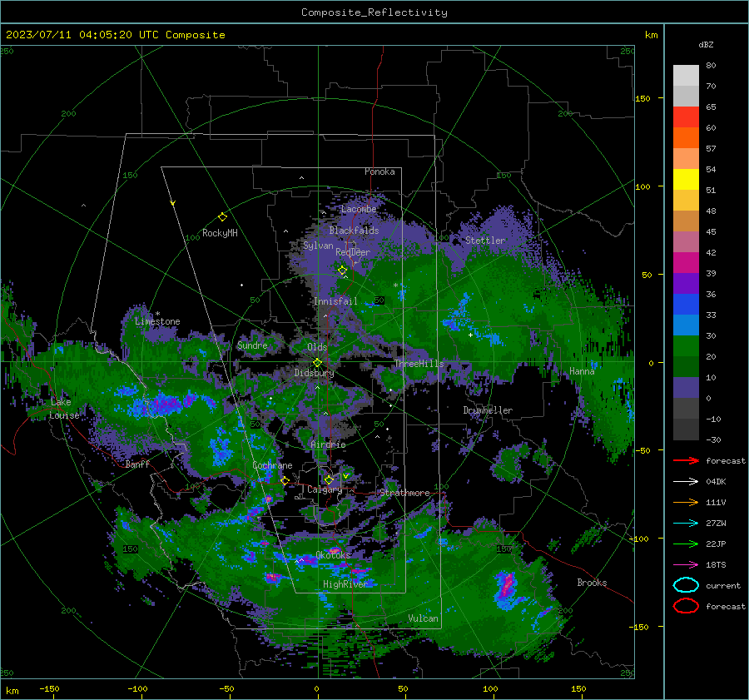
Task: Click the Cochrane label
Action: tap(272, 465)
